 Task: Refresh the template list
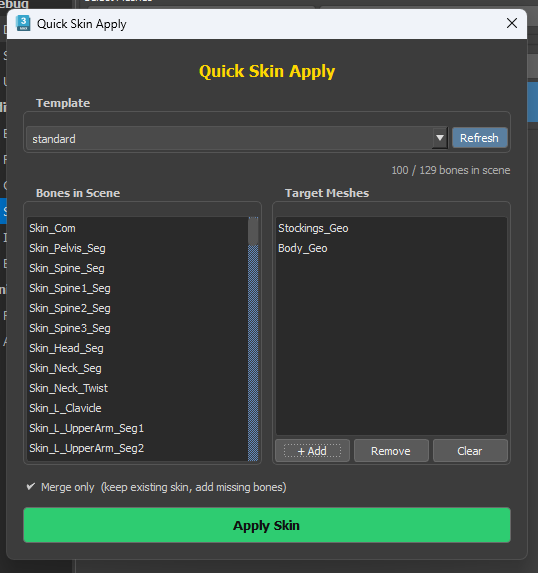tap(480, 138)
